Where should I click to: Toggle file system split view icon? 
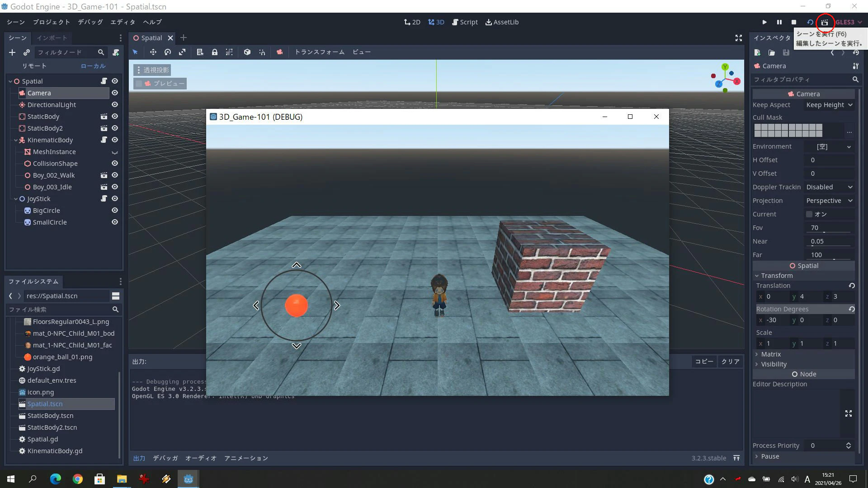pyautogui.click(x=116, y=296)
